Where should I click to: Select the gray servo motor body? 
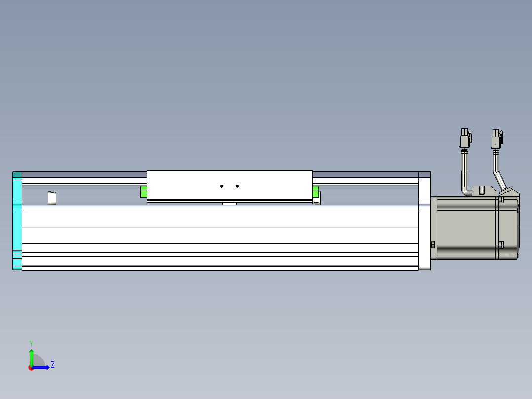(475, 228)
